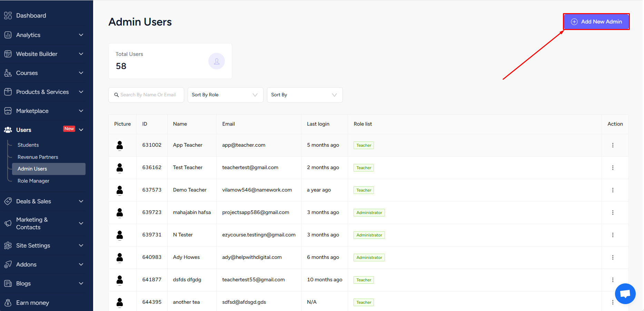The image size is (644, 311).
Task: Open the Sort By dropdown
Action: 305,95
